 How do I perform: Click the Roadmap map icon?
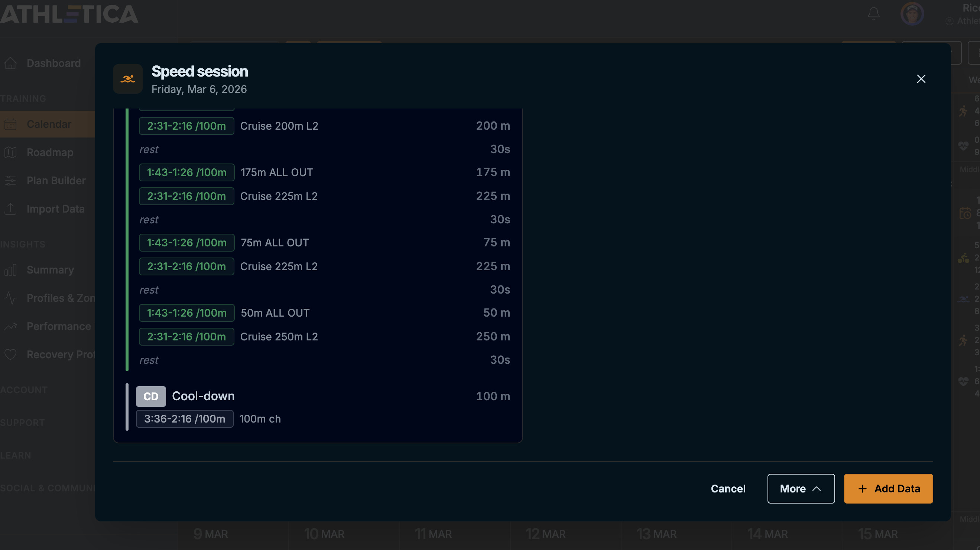point(11,152)
